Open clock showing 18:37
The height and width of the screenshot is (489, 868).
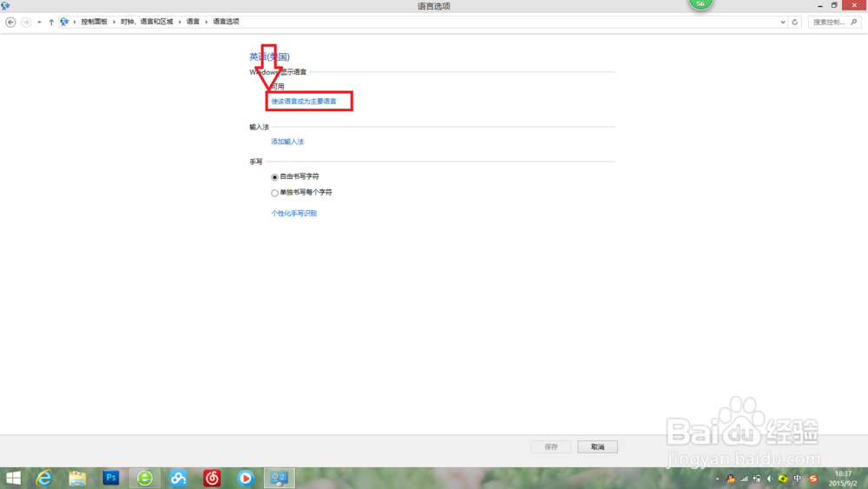coord(843,479)
